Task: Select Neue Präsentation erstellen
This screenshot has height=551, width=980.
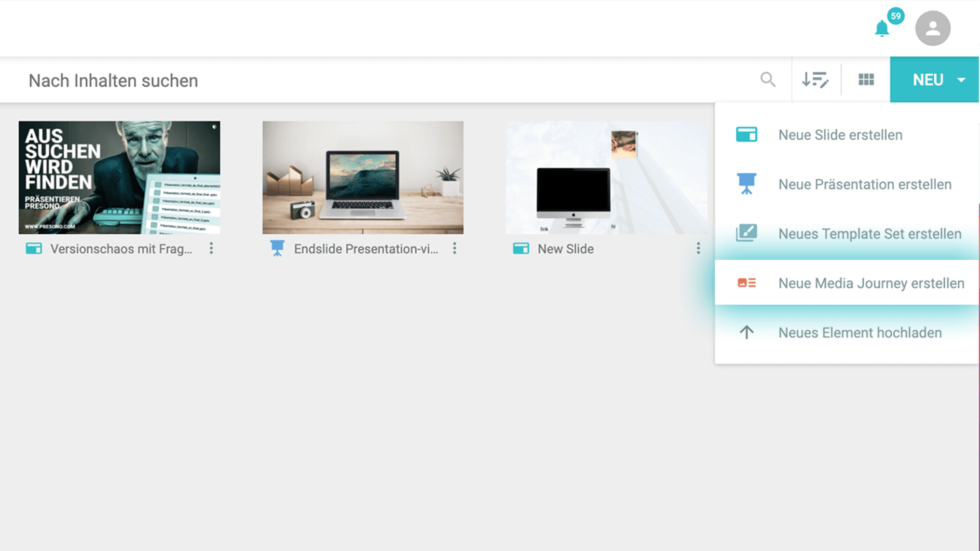Action: (x=847, y=184)
